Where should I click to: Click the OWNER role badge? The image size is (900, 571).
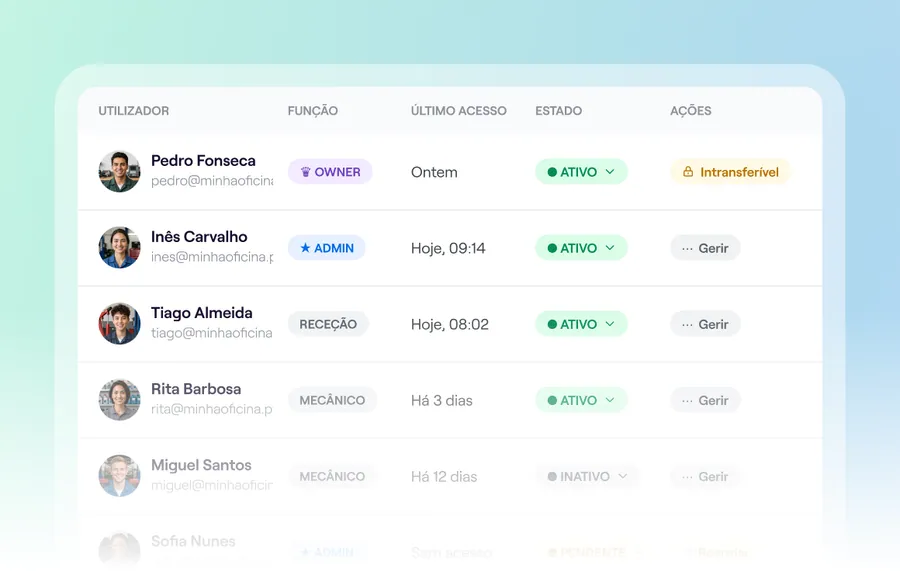(x=330, y=172)
